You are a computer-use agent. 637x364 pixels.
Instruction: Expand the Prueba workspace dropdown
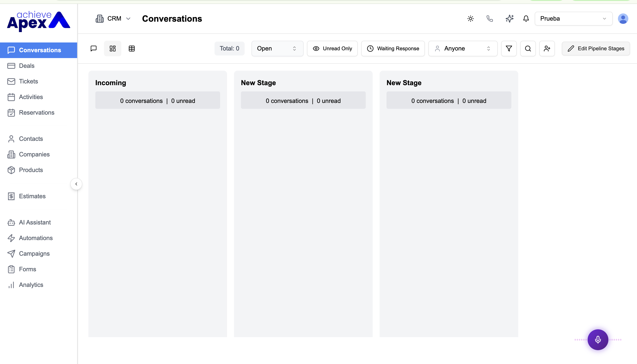574,18
